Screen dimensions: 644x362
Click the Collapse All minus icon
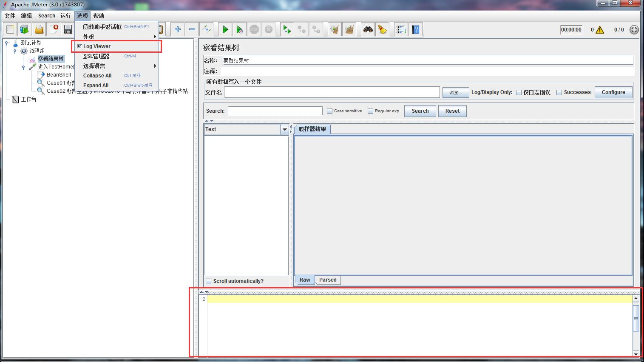(192, 29)
